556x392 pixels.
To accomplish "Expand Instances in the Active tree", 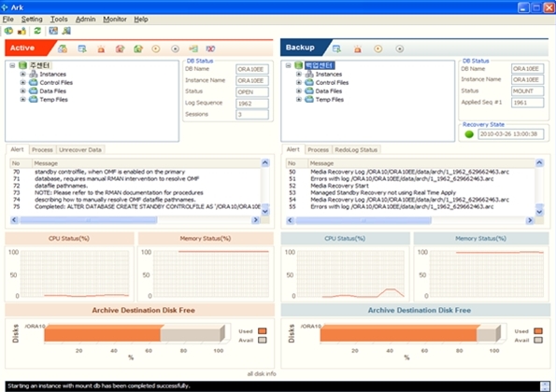I will [x=22, y=74].
